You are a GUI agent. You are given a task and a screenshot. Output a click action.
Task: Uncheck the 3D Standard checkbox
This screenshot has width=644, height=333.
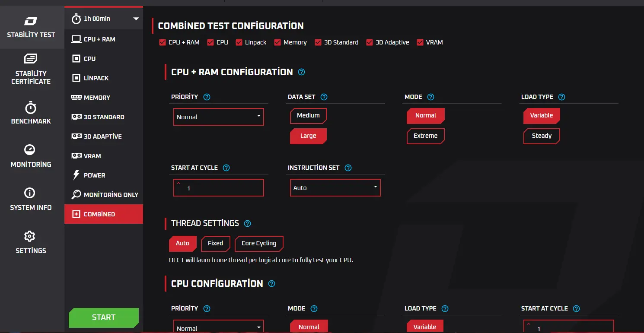pos(318,42)
